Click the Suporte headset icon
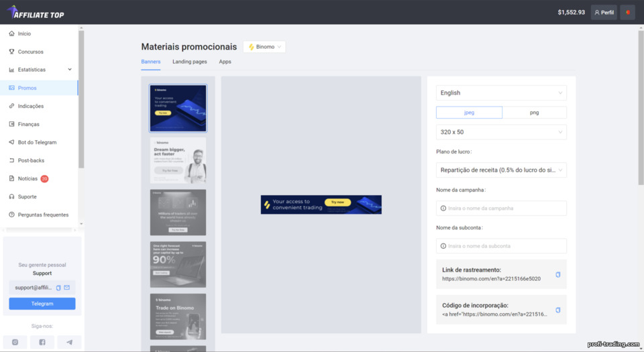The height and width of the screenshot is (352, 644). coord(11,196)
